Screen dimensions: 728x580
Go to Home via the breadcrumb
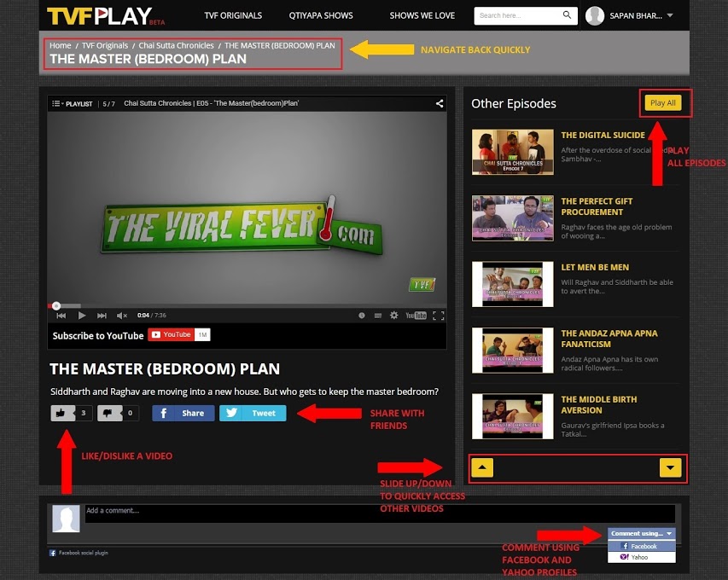click(x=61, y=45)
